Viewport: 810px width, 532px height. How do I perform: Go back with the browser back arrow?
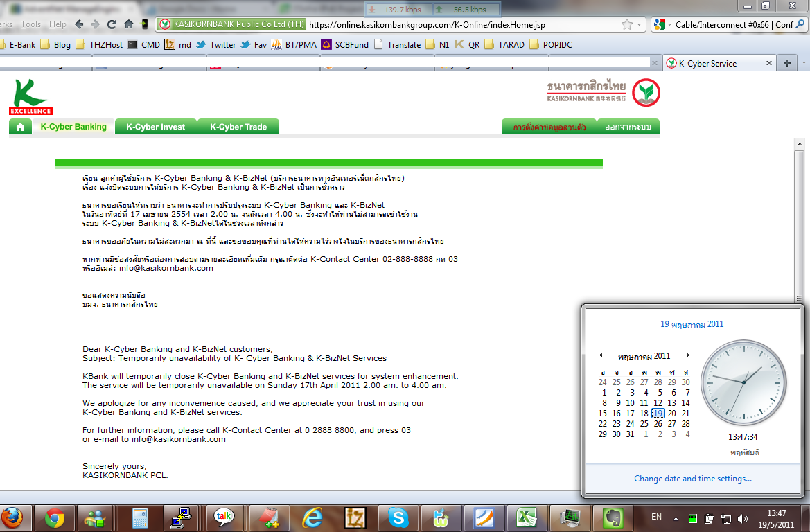click(x=79, y=24)
